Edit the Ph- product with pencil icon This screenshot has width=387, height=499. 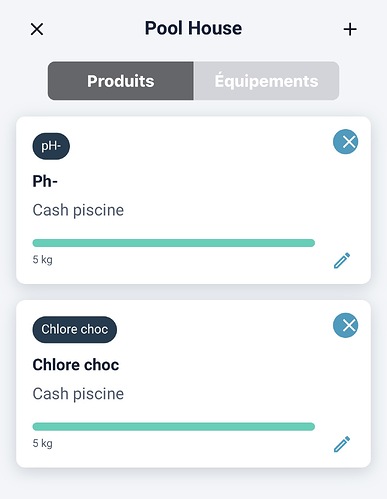[x=342, y=260]
